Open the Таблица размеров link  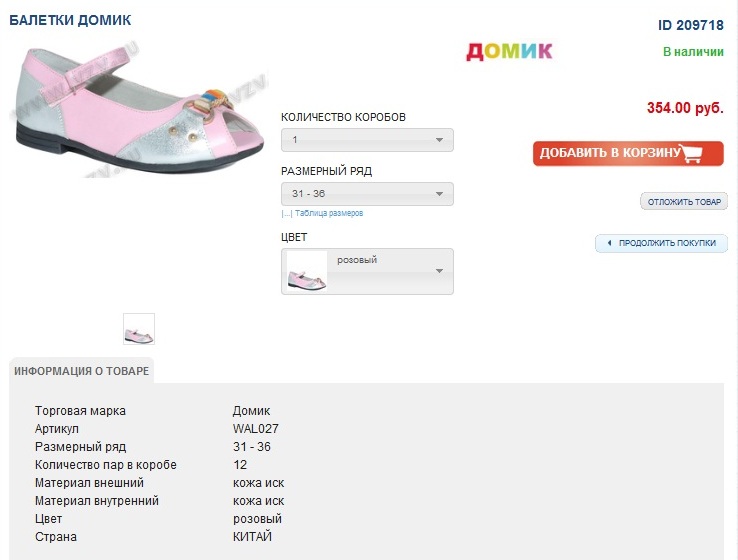click(328, 214)
